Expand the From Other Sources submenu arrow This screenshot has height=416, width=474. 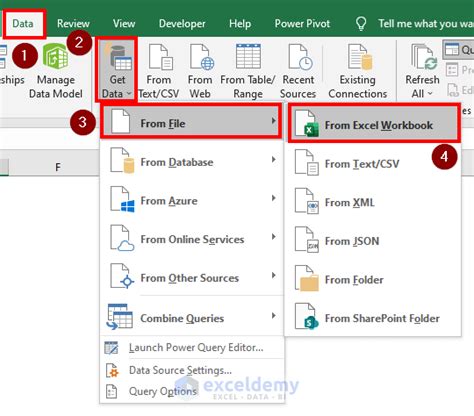(273, 275)
